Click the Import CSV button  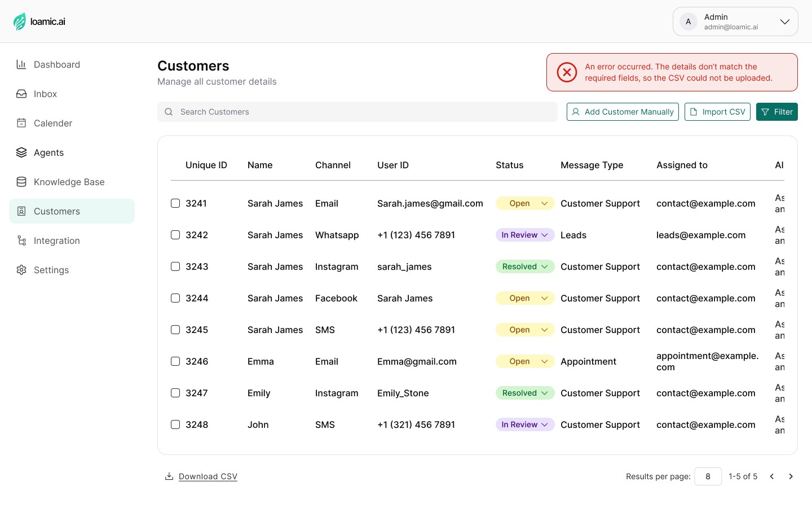point(717,112)
